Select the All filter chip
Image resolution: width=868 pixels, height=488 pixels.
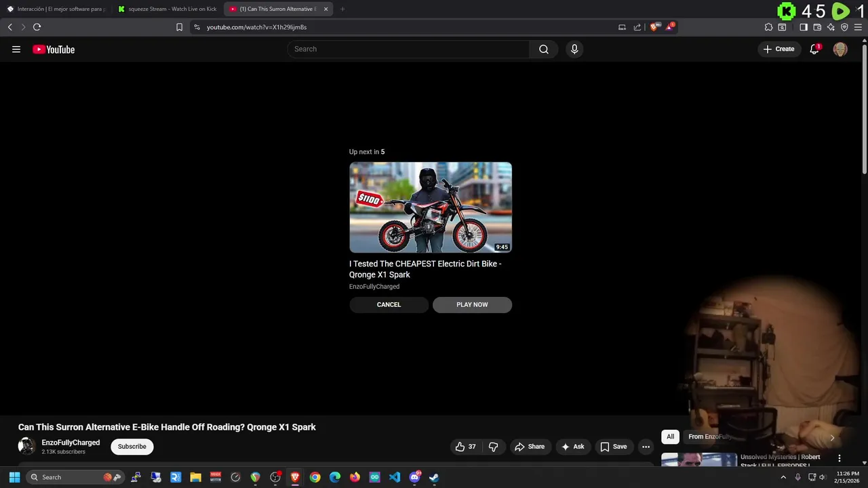click(x=670, y=436)
